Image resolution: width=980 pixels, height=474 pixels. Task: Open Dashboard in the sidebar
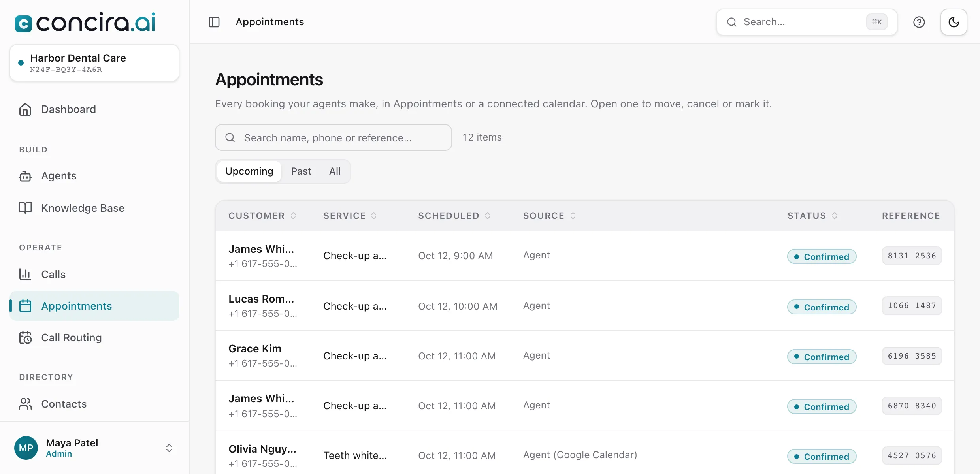[94, 109]
